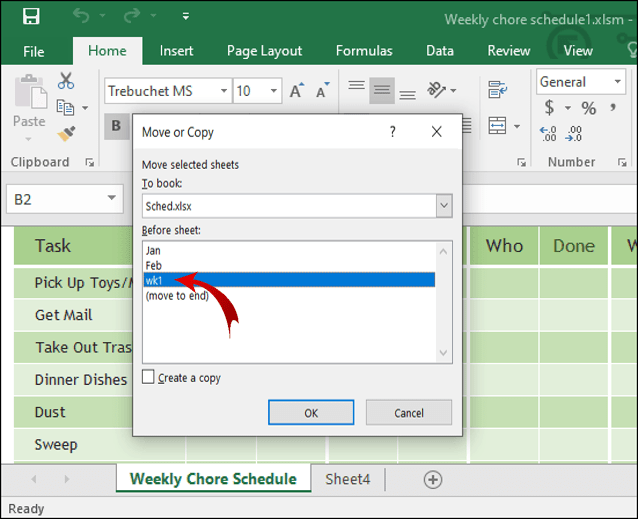Select the Home ribbon tab
Screen dimensions: 638x519
107,51
